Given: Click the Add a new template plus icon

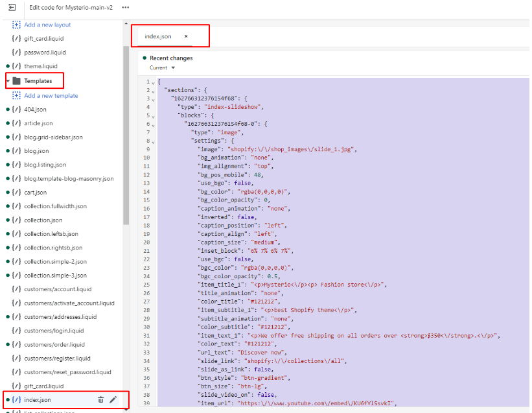Looking at the screenshot, I should [16, 96].
